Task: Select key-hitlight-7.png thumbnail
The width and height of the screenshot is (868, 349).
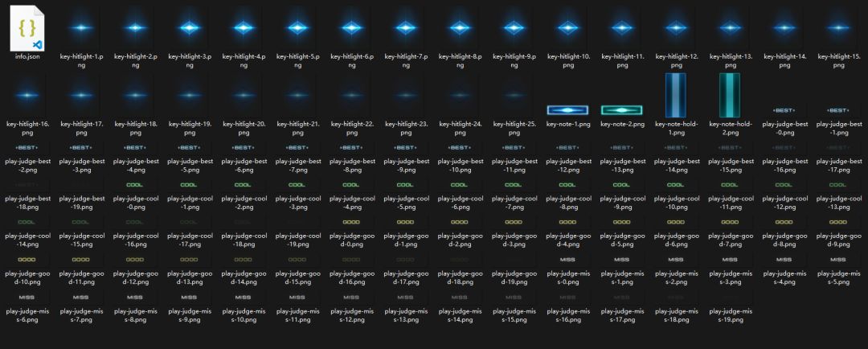Action: coord(406,27)
